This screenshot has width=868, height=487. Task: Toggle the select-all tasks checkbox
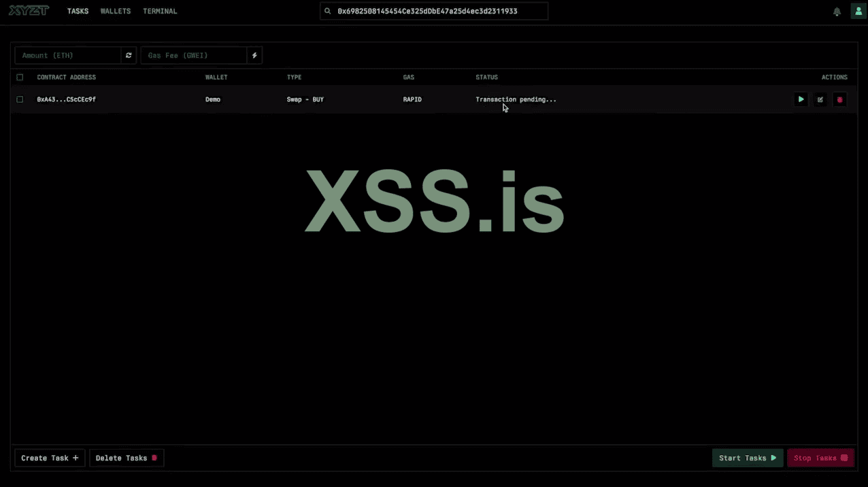[20, 78]
